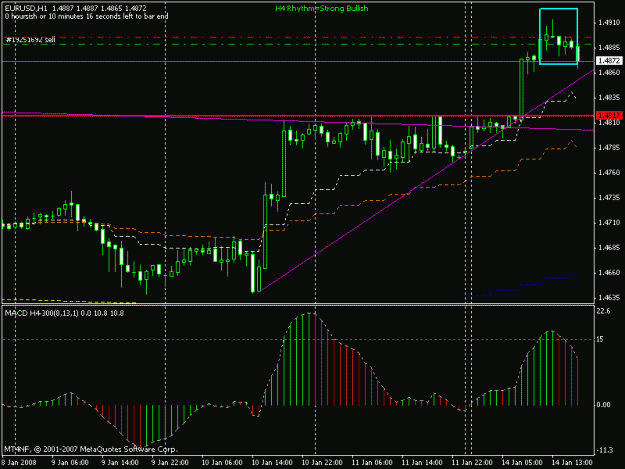Click the 0.00 MACD scale value
The width and height of the screenshot is (625, 469).
coord(604,405)
